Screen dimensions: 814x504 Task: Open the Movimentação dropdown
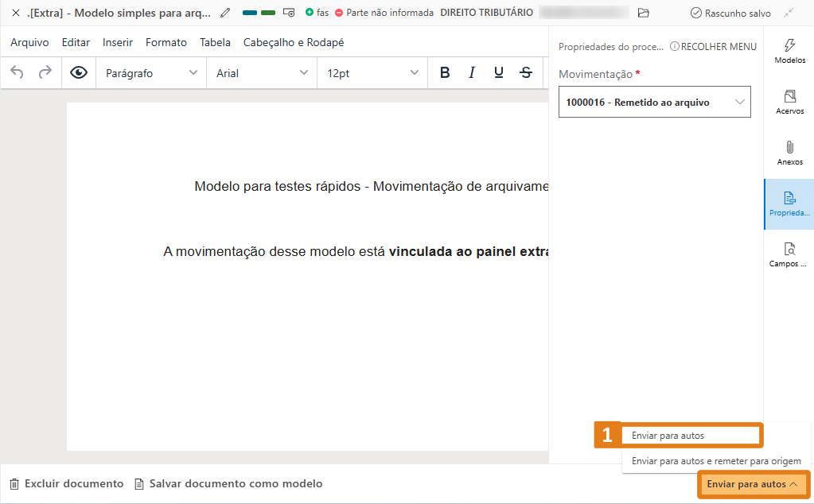(x=654, y=102)
